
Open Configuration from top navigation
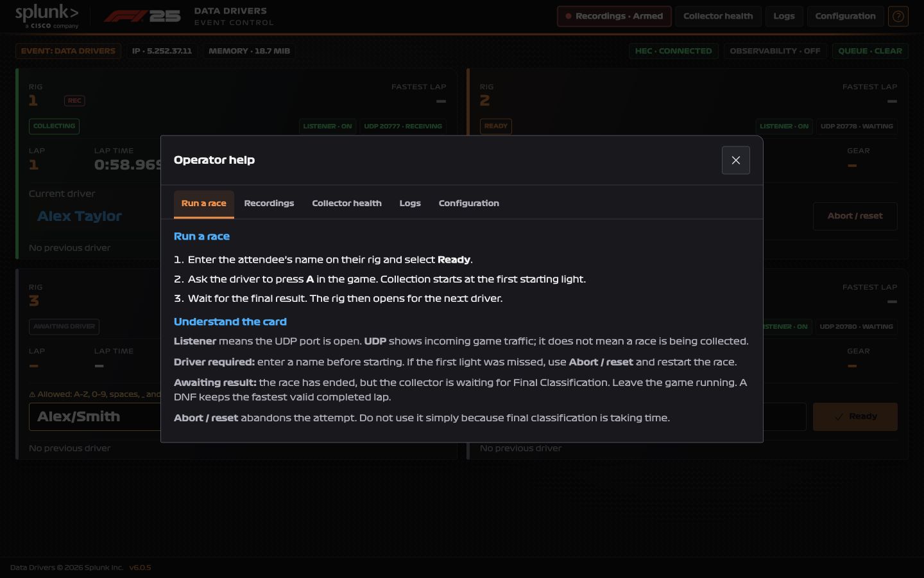coord(845,16)
